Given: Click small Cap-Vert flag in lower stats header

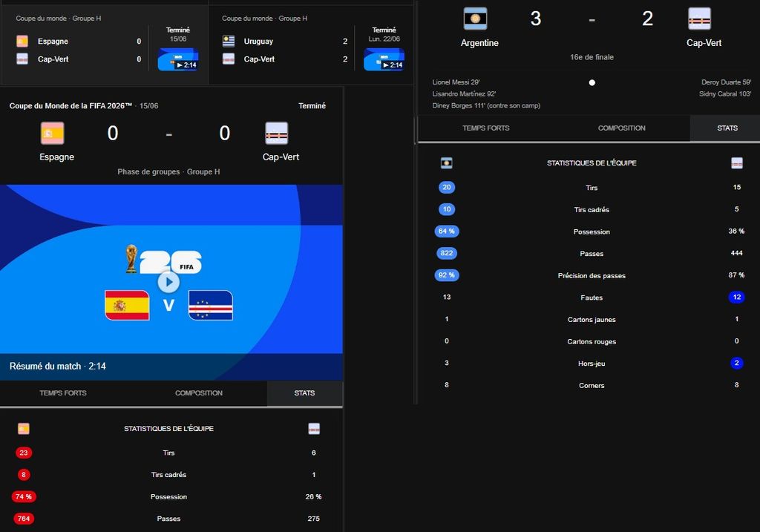Looking at the screenshot, I should coord(314,429).
